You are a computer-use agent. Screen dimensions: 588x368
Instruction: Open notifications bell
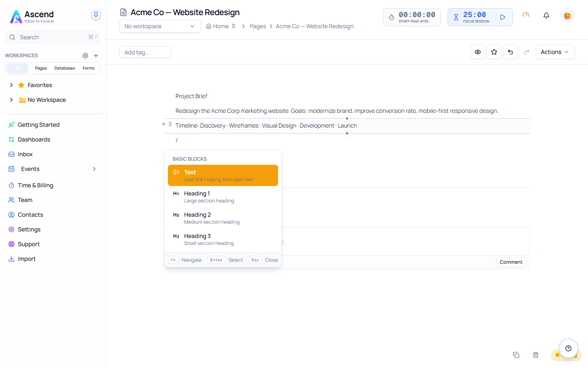click(546, 16)
